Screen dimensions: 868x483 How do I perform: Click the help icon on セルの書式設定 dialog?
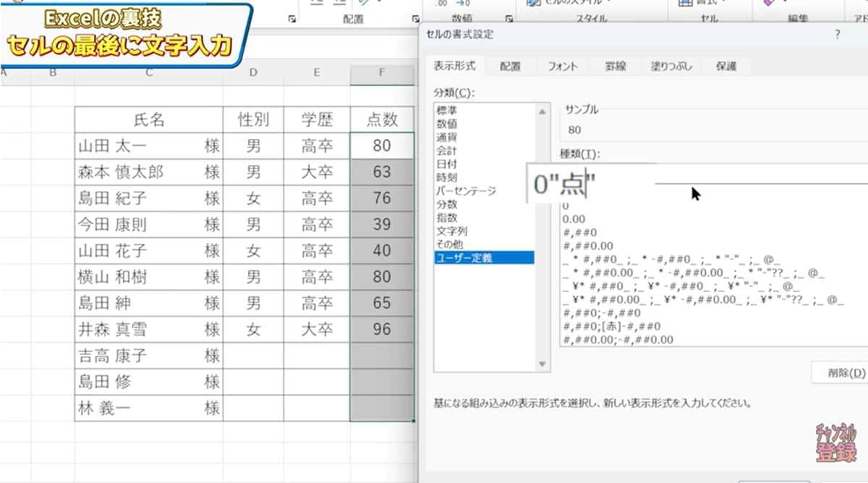pyautogui.click(x=836, y=33)
